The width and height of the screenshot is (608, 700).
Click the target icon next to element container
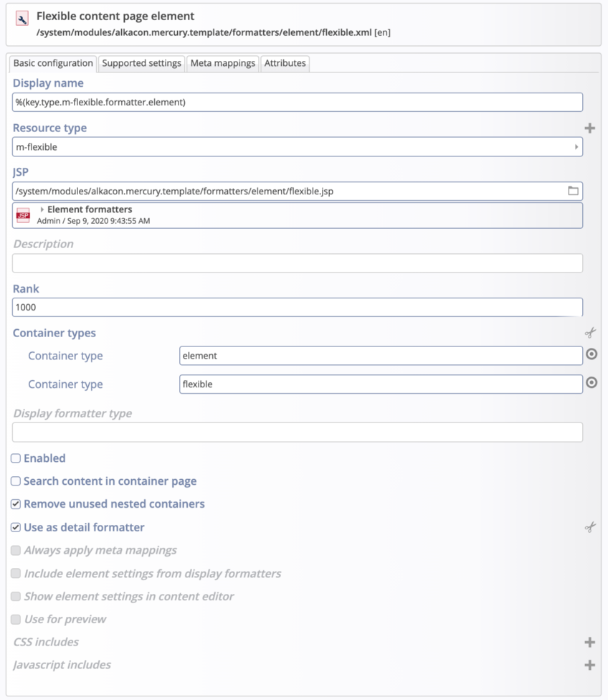click(x=592, y=354)
